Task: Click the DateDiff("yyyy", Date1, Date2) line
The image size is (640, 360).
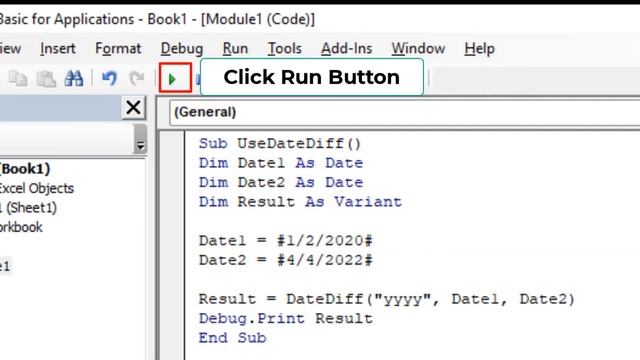Action: click(387, 299)
